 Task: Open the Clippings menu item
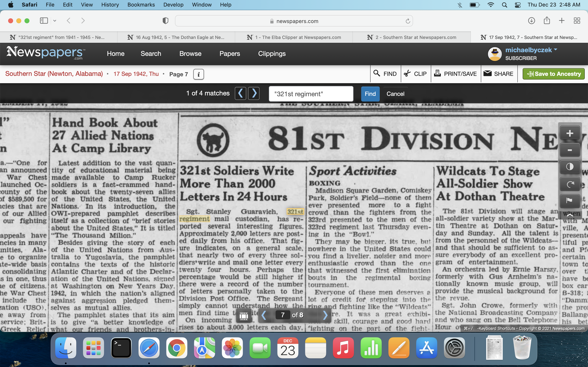pyautogui.click(x=272, y=54)
